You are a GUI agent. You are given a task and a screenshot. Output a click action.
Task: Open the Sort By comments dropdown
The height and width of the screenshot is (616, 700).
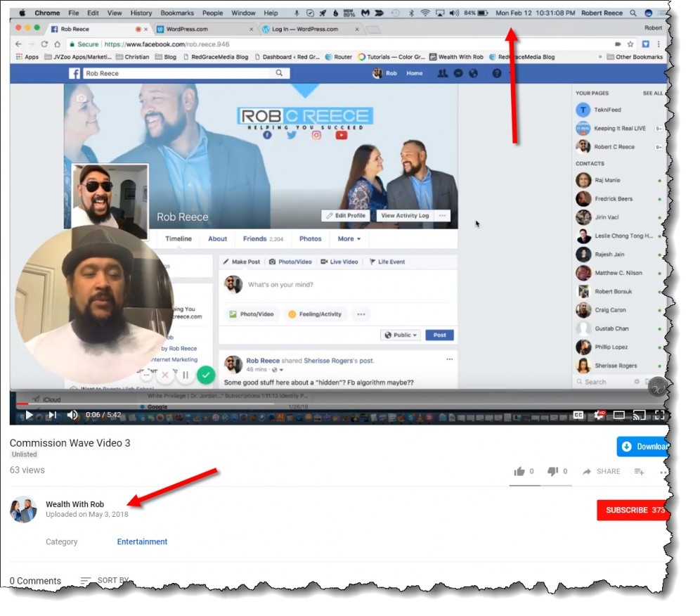[105, 580]
